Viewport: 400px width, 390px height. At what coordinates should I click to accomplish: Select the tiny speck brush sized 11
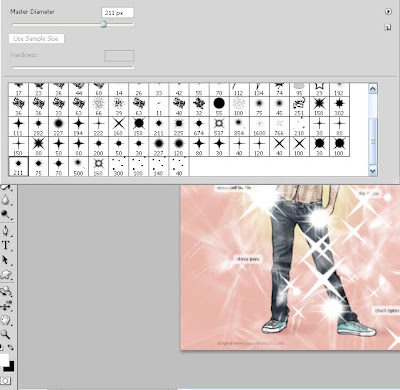pyautogui.click(x=159, y=106)
